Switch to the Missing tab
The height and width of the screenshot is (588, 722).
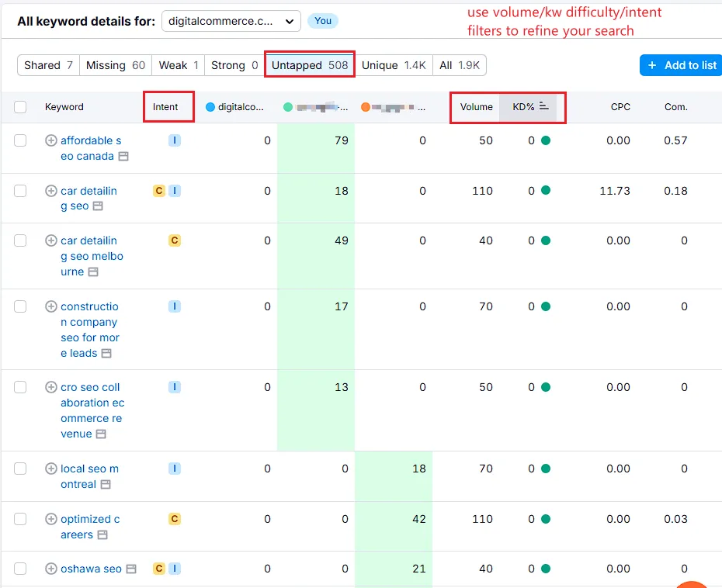[115, 65]
